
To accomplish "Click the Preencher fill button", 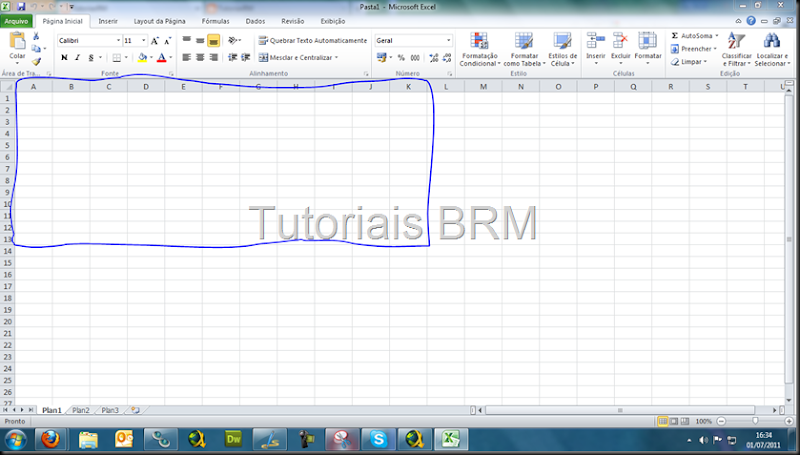I will tap(693, 49).
